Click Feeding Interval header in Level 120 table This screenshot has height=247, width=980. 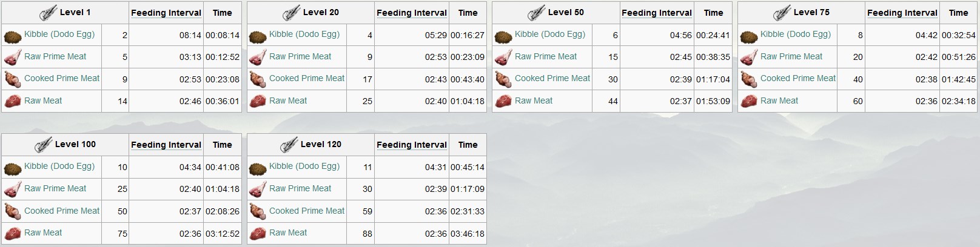pos(412,145)
